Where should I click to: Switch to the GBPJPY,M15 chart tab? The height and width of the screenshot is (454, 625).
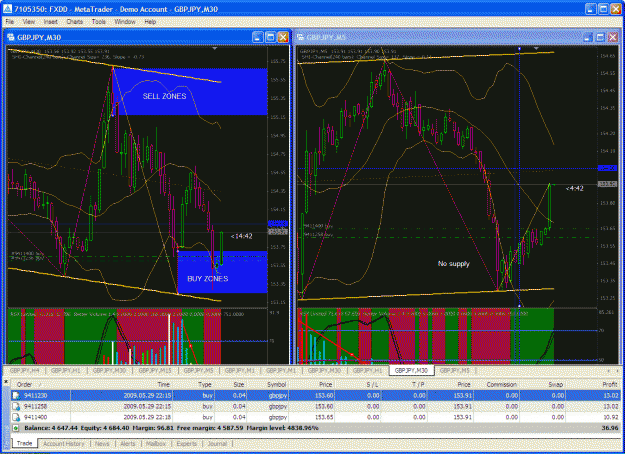pos(155,370)
